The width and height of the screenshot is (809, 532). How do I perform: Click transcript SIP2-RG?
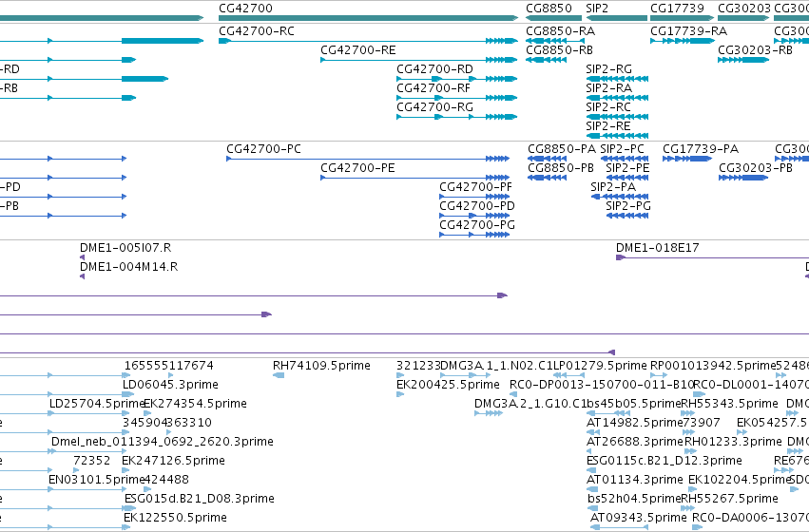pos(617,79)
